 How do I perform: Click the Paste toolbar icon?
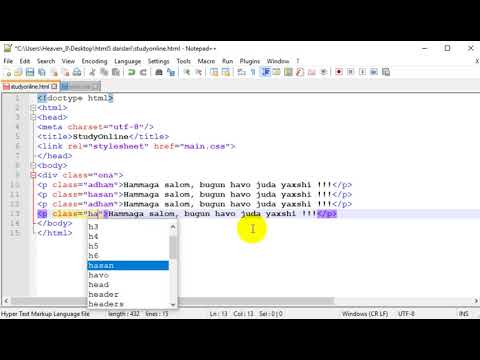click(x=116, y=72)
